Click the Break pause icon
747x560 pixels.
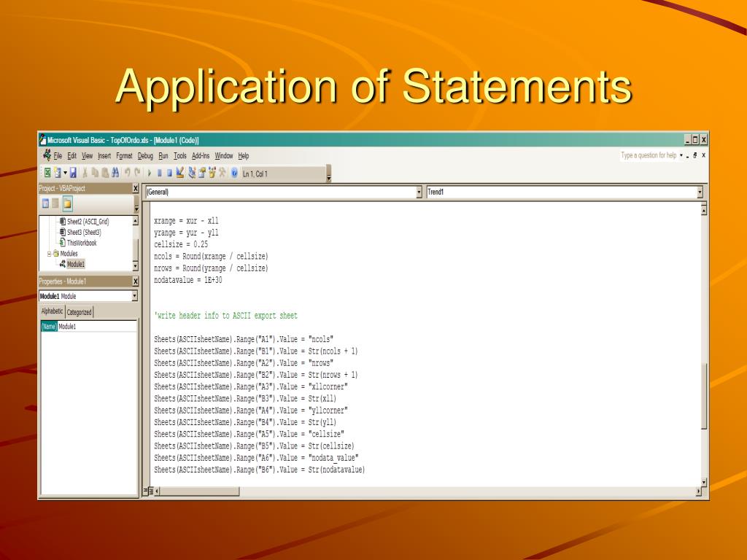point(160,174)
